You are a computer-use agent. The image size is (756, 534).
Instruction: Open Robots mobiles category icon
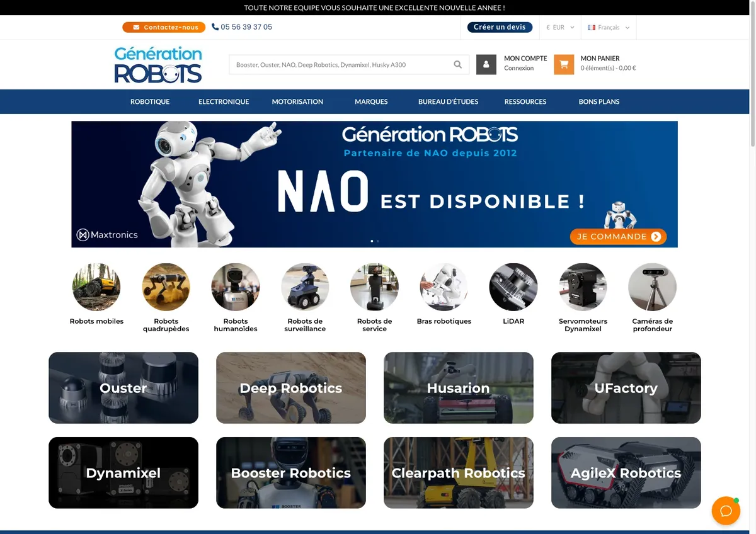point(96,287)
